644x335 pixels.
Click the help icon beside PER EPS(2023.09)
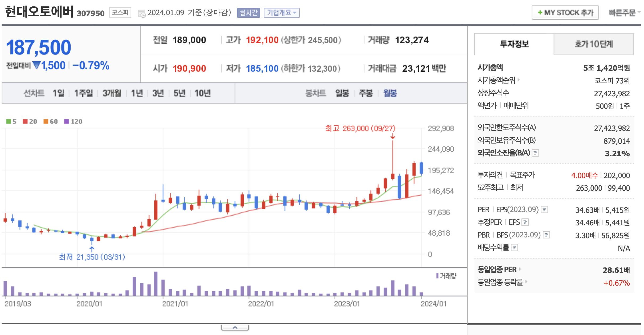pos(545,209)
